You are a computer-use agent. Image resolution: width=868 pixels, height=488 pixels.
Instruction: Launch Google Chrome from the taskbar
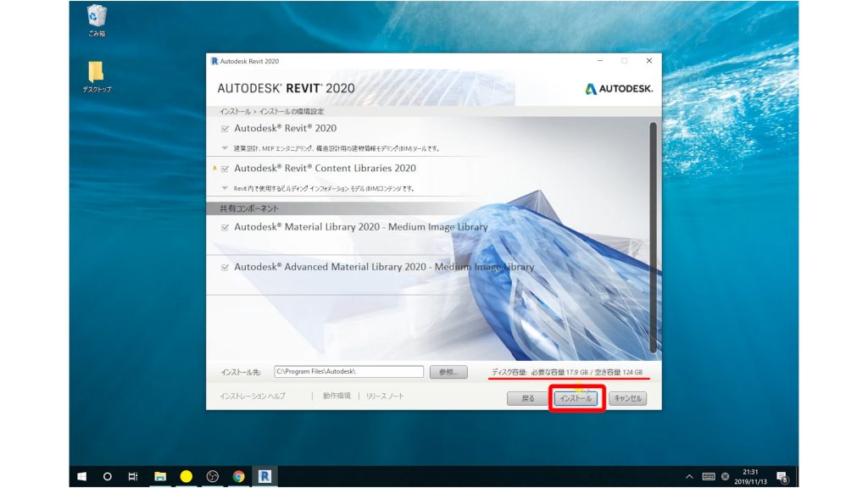239,476
